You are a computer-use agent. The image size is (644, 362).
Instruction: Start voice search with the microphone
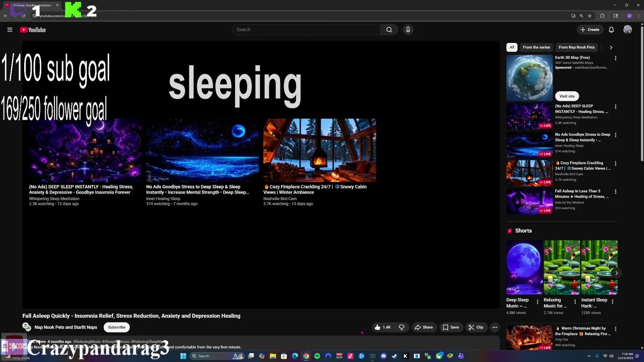408,30
